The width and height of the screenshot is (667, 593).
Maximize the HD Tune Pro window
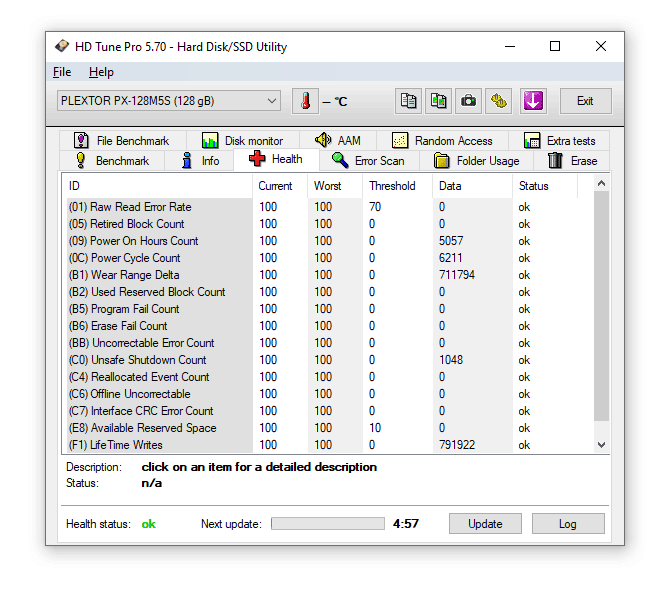pos(555,46)
